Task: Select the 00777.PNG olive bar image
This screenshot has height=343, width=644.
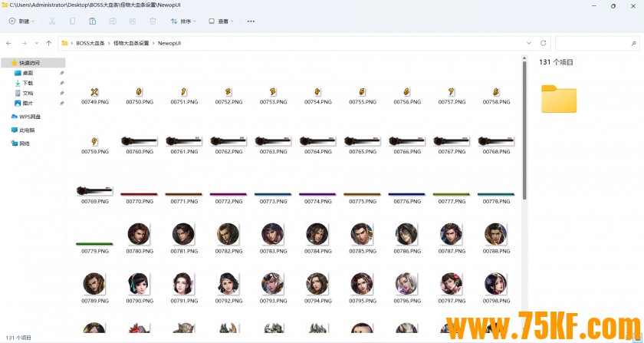Action: coord(452,194)
